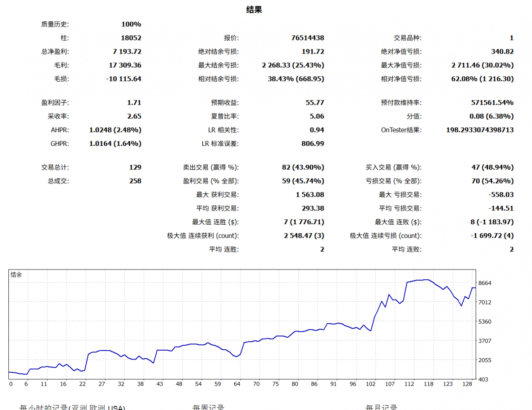Click the 结余 chart label
The height and width of the screenshot is (410, 532).
[x=16, y=274]
